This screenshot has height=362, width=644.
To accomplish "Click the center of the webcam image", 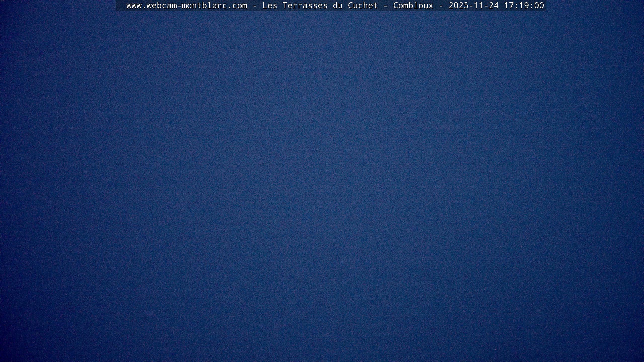I will [x=322, y=181].
